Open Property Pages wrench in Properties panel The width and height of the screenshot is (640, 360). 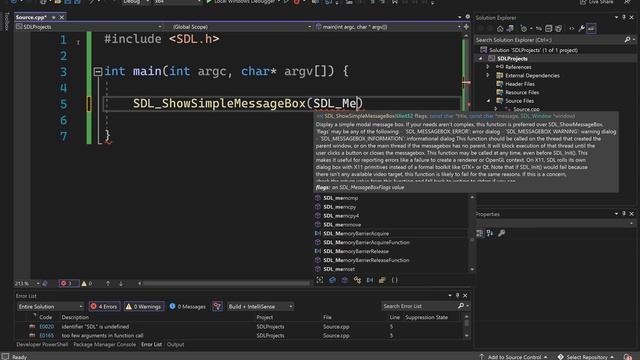(502, 233)
